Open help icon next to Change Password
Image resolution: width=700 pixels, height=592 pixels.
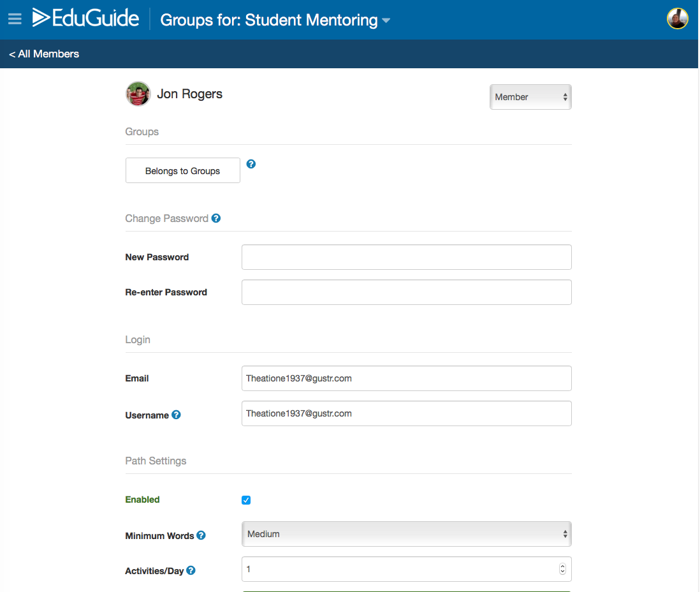(x=216, y=218)
